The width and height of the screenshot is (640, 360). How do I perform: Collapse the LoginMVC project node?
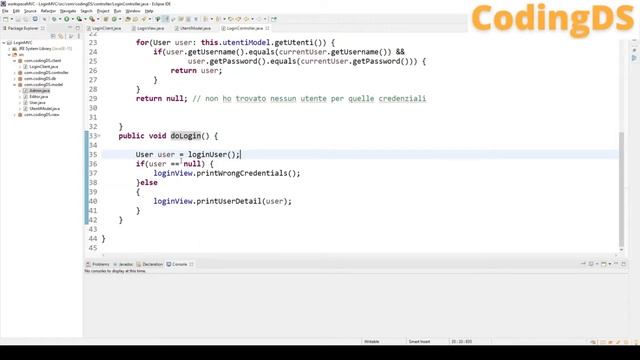pyautogui.click(x=4, y=42)
